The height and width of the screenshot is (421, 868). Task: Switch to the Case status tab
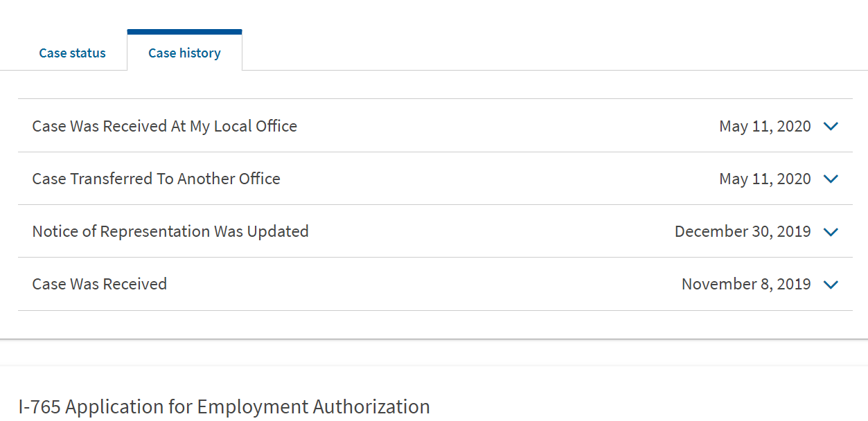point(73,53)
